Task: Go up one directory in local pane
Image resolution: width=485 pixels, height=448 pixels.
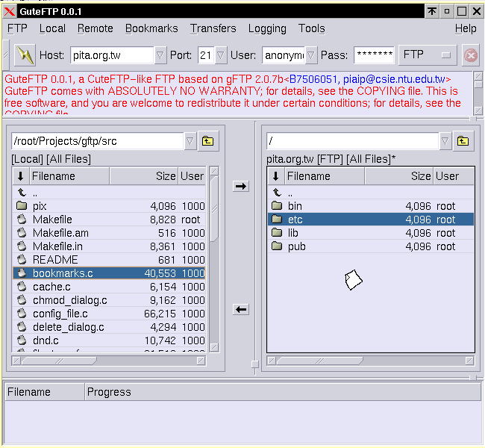Action: click(208, 141)
